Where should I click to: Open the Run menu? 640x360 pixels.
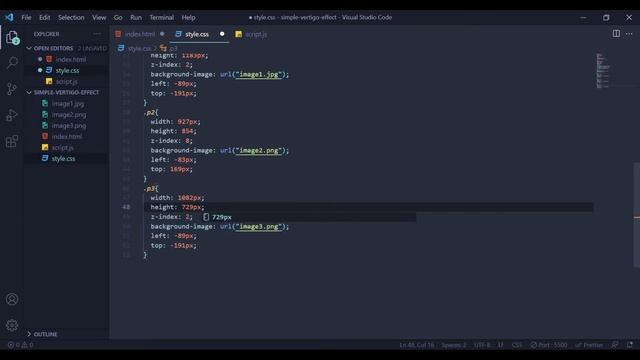tap(136, 18)
